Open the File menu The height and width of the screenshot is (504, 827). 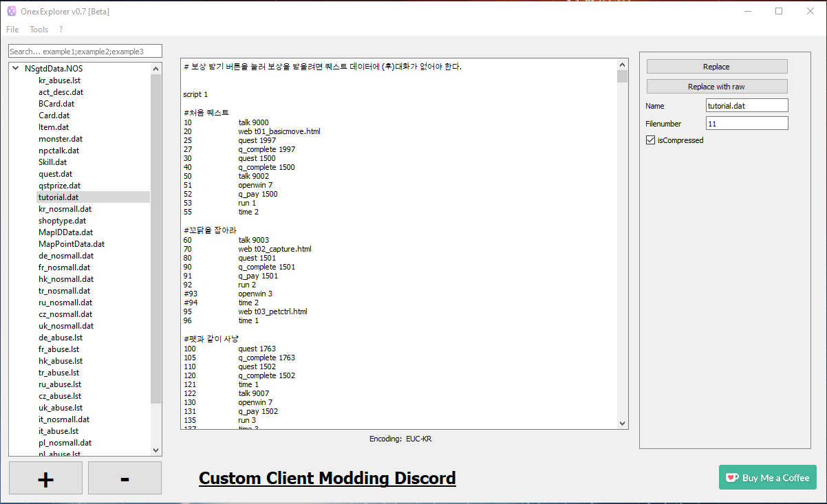12,30
